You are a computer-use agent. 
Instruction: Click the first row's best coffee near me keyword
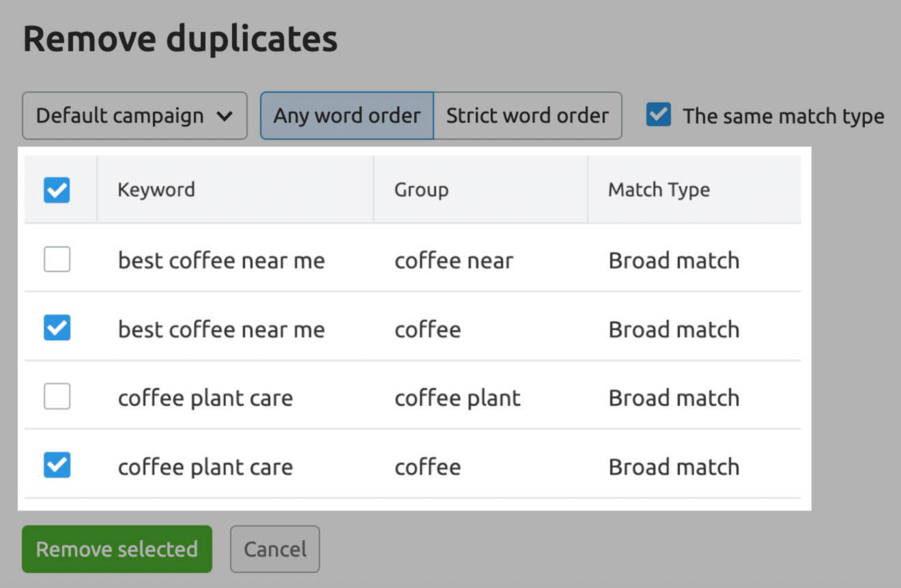coord(221,261)
